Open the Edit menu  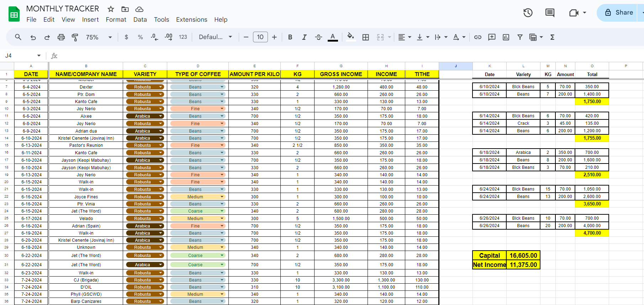(49, 20)
